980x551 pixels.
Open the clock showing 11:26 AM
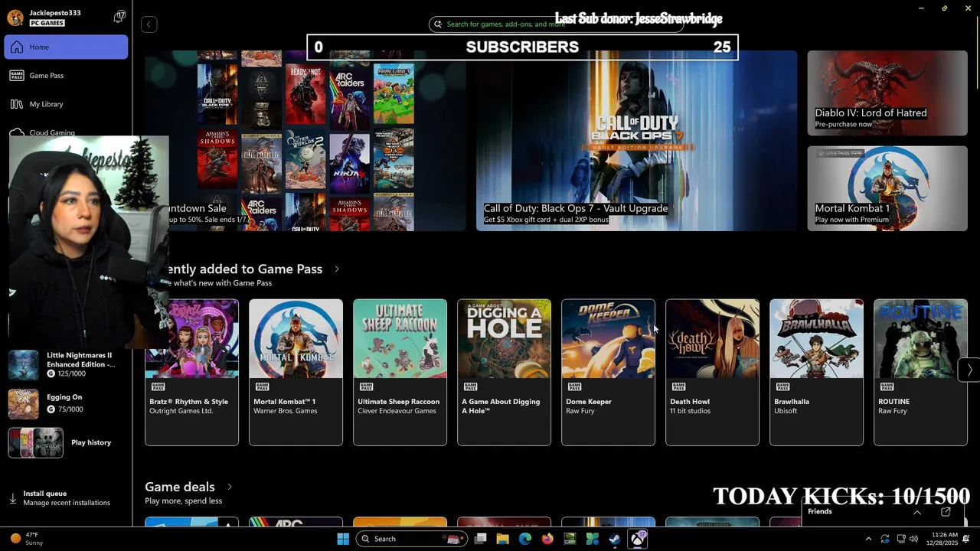pos(944,539)
